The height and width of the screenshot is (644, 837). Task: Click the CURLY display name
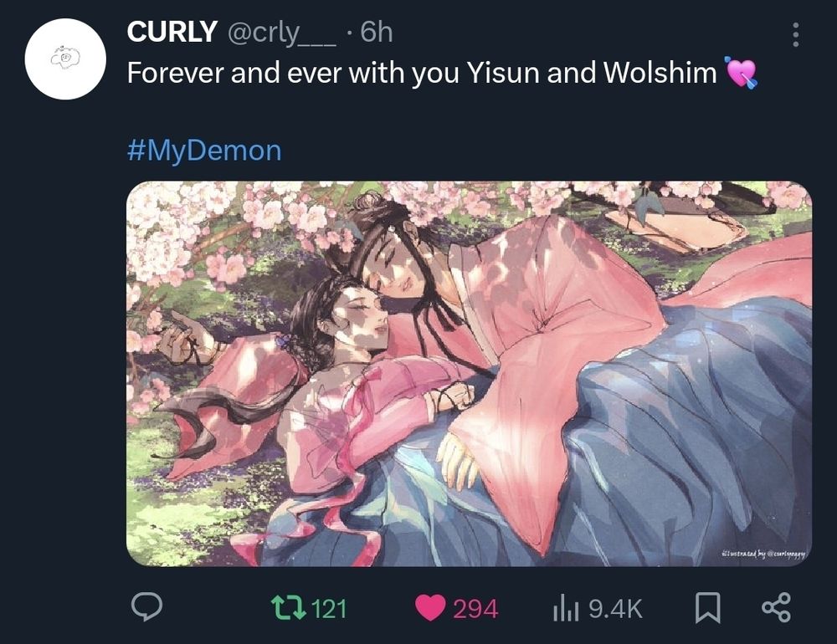[x=172, y=32]
